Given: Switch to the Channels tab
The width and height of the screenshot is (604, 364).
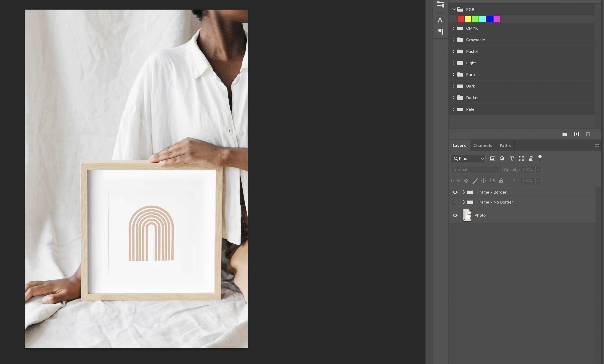Looking at the screenshot, I should [482, 146].
